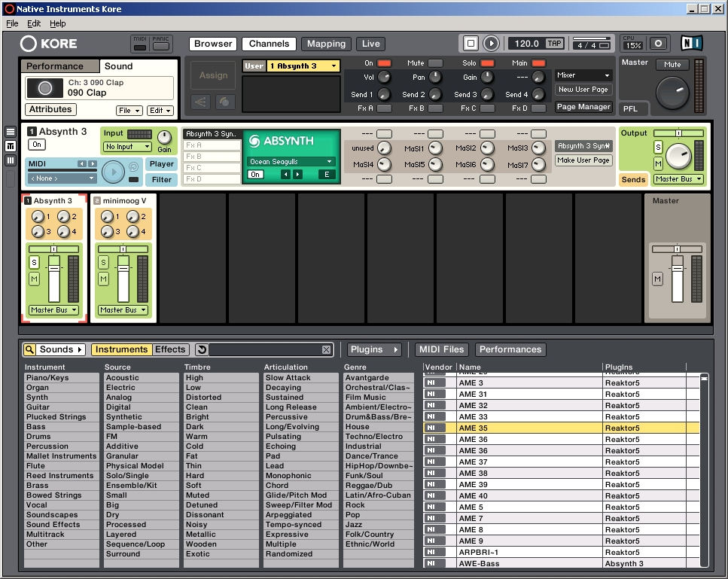Click the TAP tempo button
Image resolution: width=728 pixels, height=579 pixels.
(x=554, y=44)
